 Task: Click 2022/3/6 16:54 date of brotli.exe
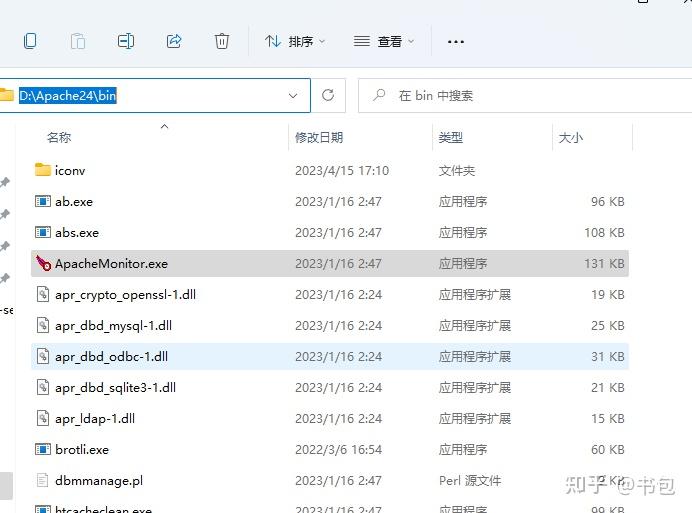tap(338, 449)
